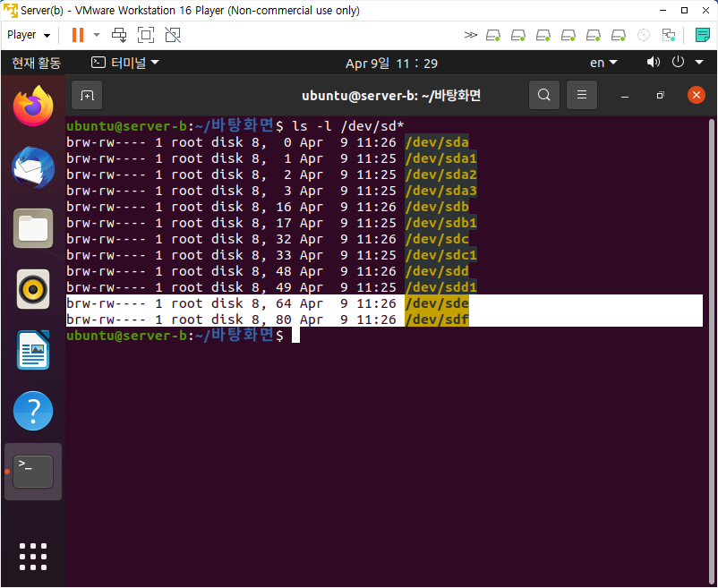
Task: Click the Terminal icon in the dock
Action: pos(33,472)
